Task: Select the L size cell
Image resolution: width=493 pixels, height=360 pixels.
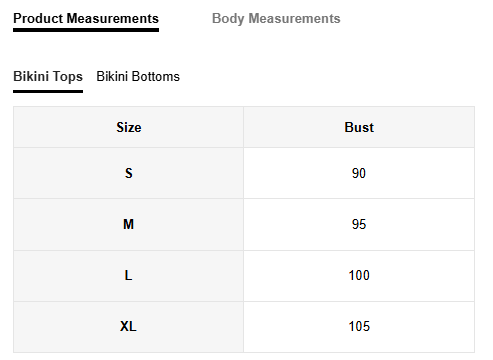Action: [x=129, y=276]
